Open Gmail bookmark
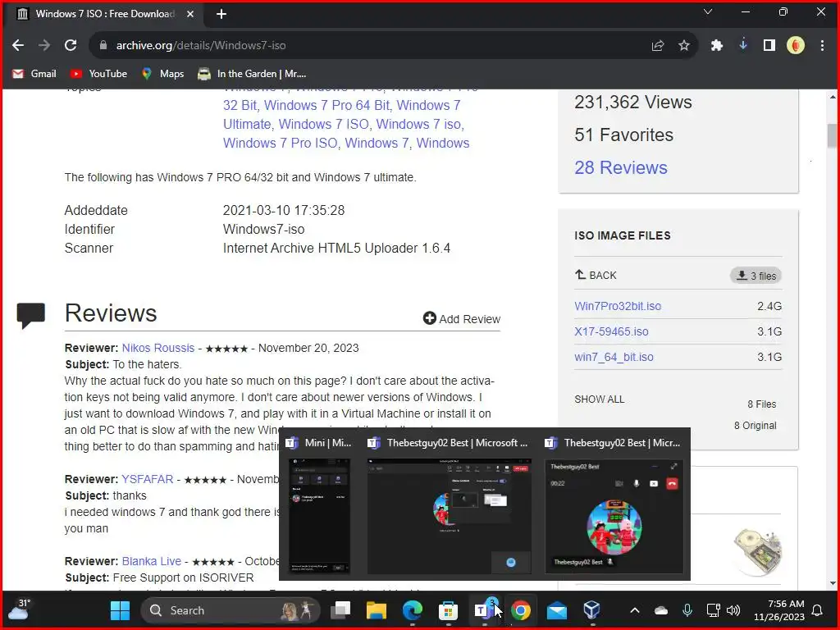Screen dimensions: 840x630 pos(34,74)
